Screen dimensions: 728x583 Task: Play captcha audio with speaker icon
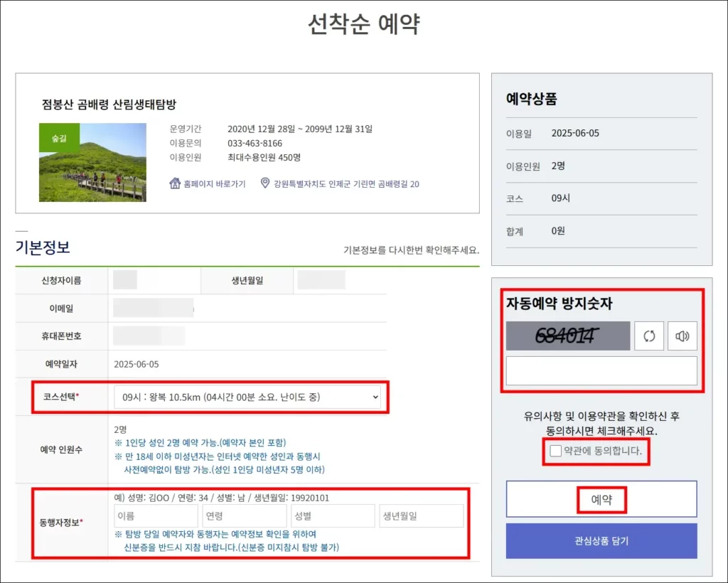click(x=682, y=336)
